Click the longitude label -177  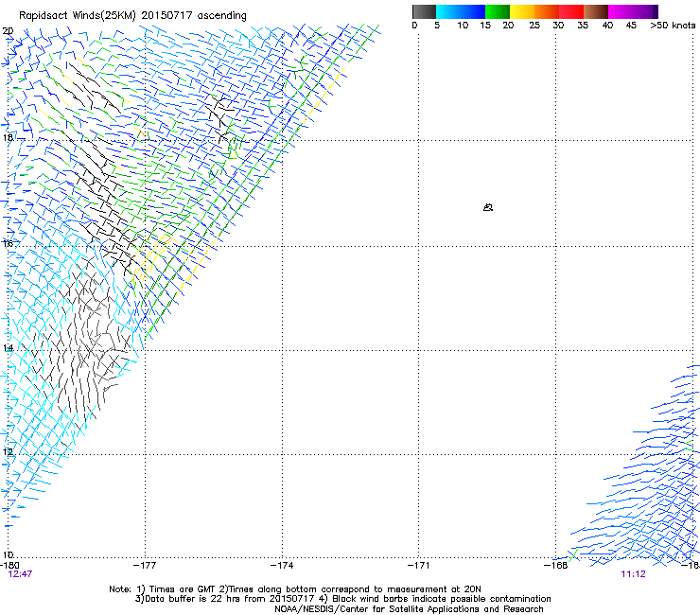point(145,566)
